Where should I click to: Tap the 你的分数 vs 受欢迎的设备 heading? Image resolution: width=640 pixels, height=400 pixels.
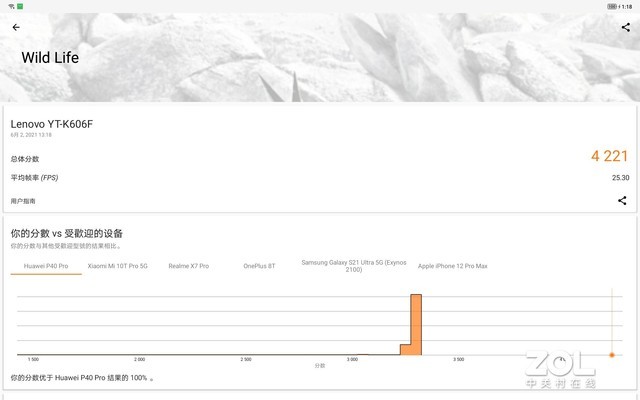point(67,233)
